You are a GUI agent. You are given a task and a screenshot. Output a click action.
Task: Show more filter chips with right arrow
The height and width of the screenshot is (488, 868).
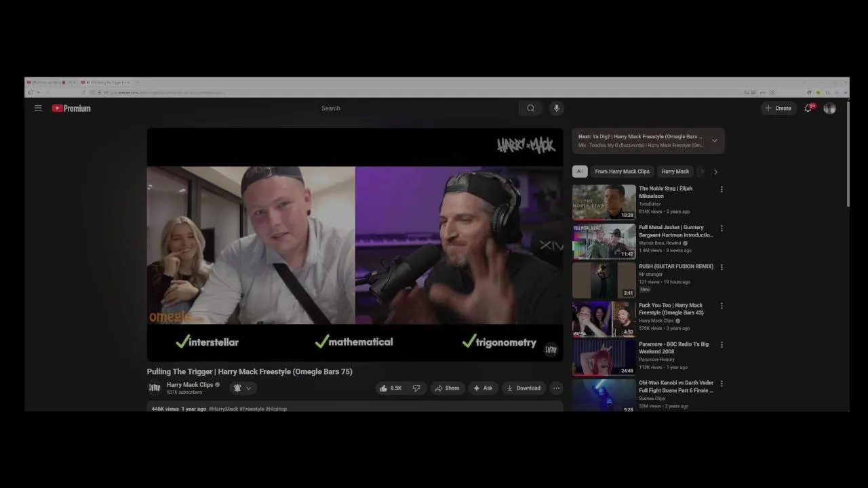715,171
